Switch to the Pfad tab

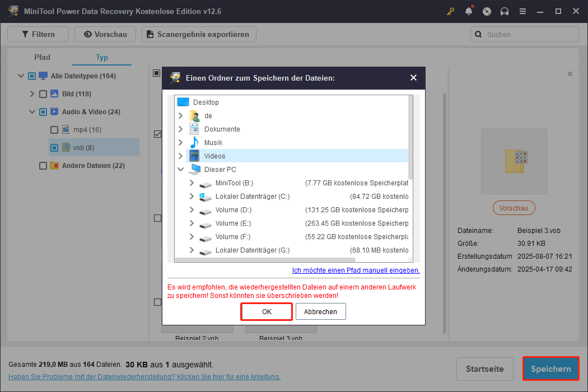pyautogui.click(x=42, y=57)
